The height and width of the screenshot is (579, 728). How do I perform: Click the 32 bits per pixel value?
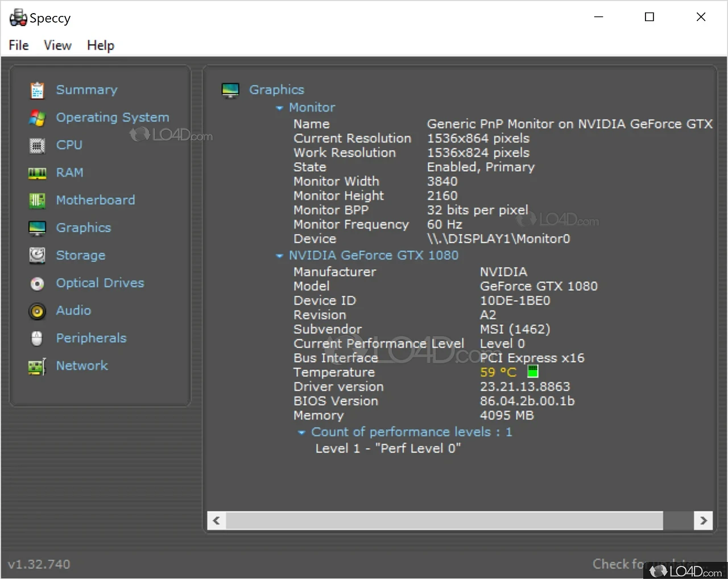tap(478, 210)
